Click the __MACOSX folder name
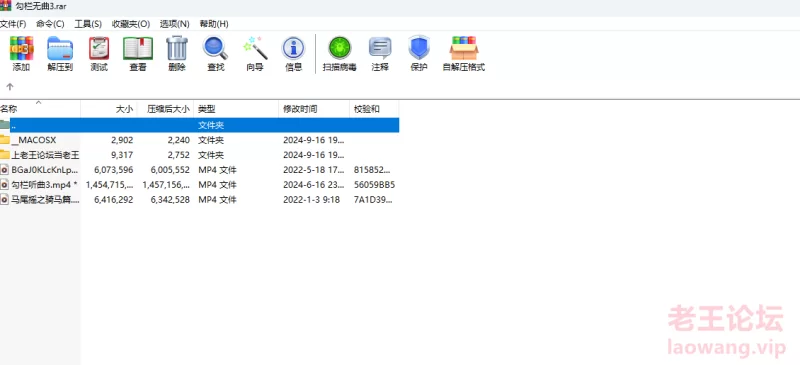The width and height of the screenshot is (800, 365). click(34, 140)
